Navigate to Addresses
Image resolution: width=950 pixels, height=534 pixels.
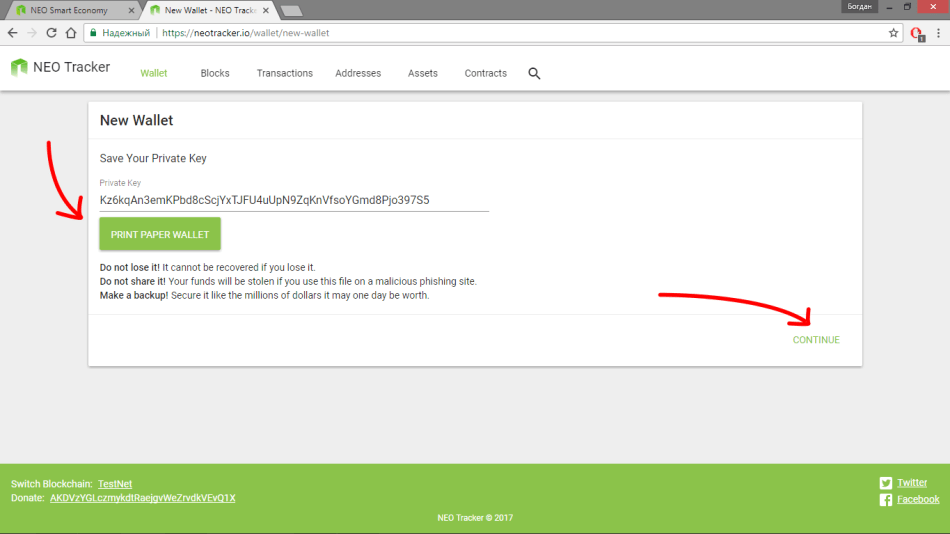click(358, 73)
